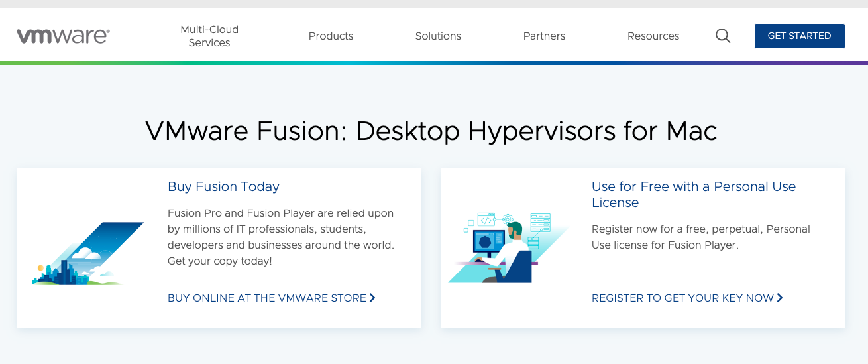868x364 pixels.
Task: Click the VMware logo
Action: (x=64, y=36)
